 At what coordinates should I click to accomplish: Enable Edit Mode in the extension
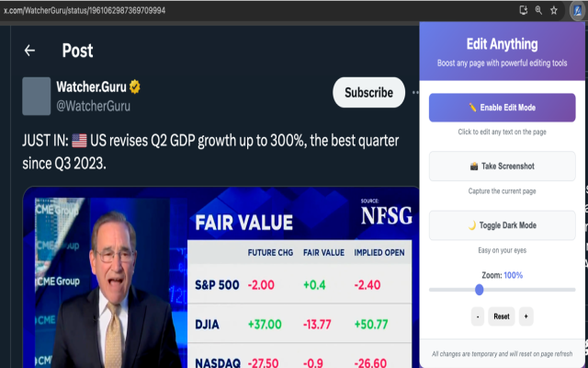[x=502, y=108]
